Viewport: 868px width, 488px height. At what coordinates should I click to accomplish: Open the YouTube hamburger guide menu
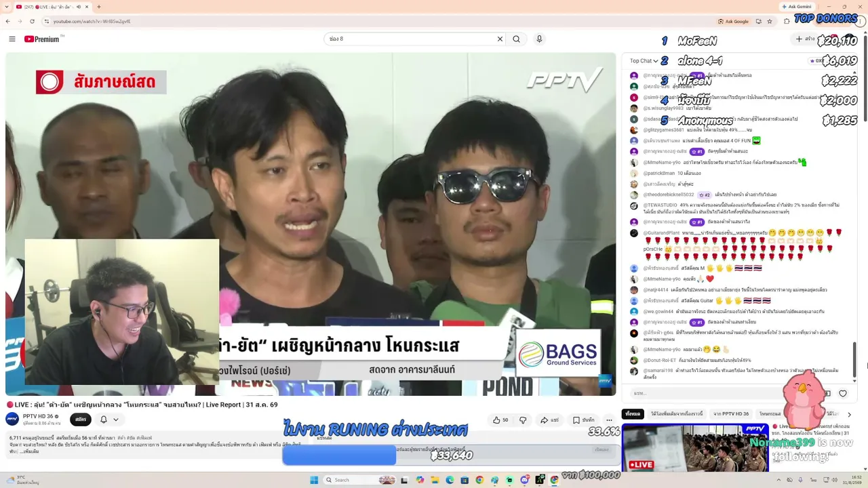tap(12, 39)
